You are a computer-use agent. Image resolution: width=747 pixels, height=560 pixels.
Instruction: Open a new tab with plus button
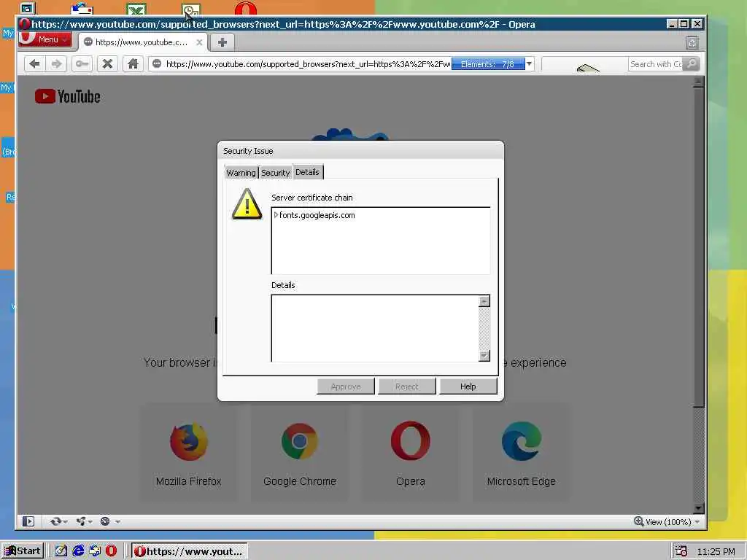(x=222, y=42)
